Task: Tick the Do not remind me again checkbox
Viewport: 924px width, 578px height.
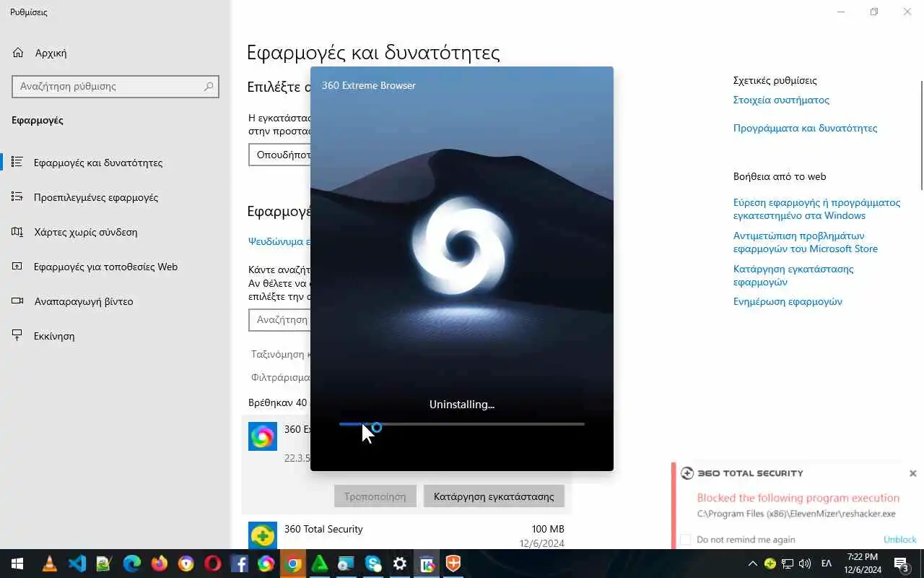Action: point(686,540)
